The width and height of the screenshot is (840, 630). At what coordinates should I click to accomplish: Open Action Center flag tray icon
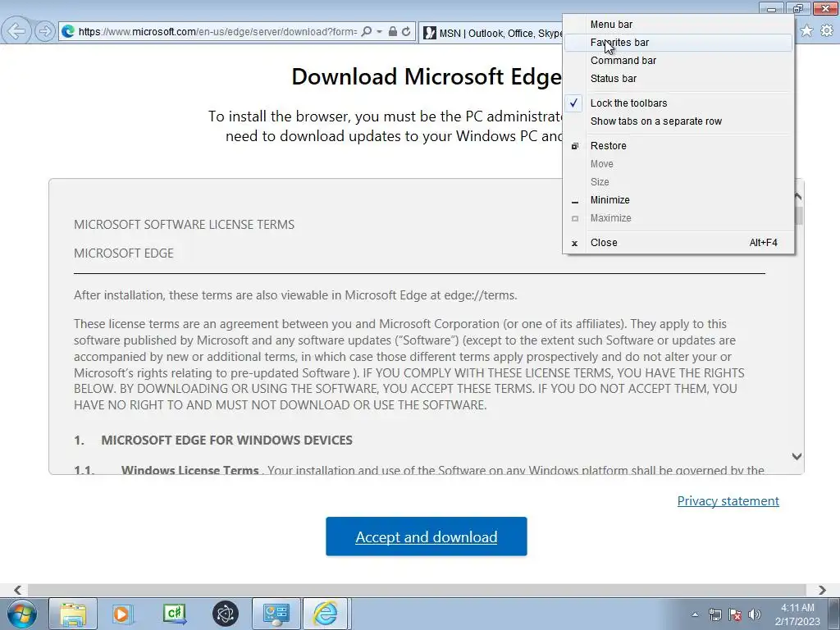click(735, 614)
